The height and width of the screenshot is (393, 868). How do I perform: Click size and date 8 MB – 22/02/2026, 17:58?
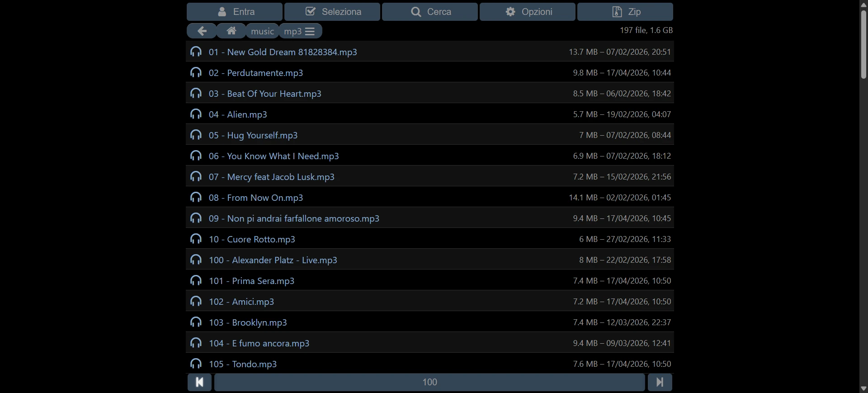625,260
